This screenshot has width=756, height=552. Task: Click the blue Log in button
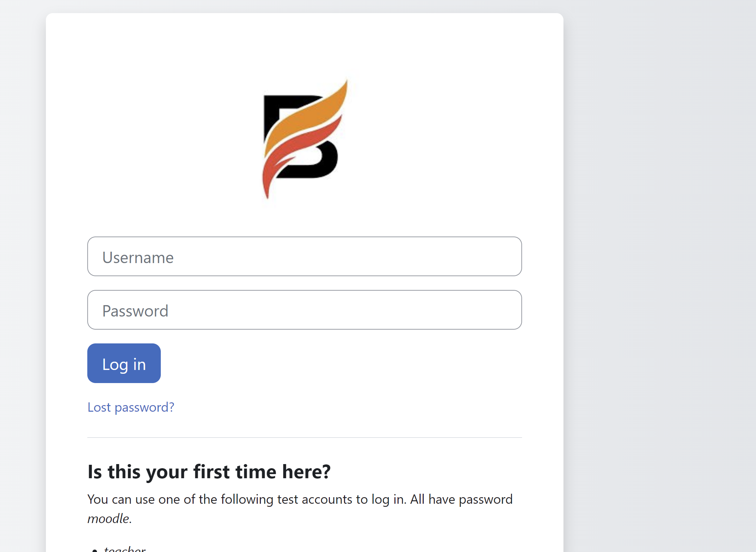(124, 363)
